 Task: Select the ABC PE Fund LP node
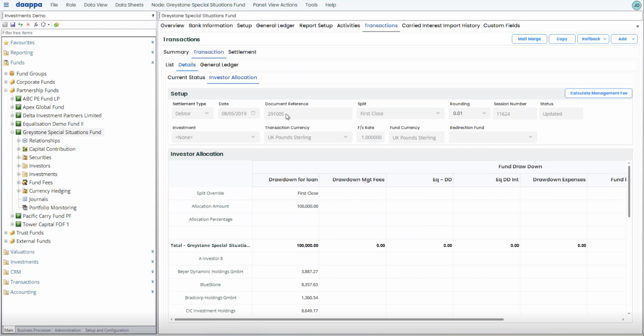tap(41, 99)
